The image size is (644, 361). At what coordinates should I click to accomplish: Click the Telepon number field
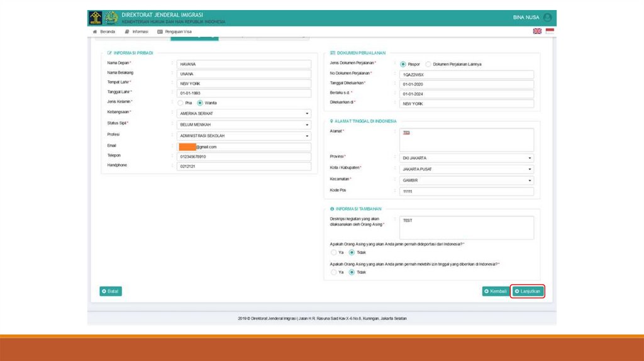(244, 157)
